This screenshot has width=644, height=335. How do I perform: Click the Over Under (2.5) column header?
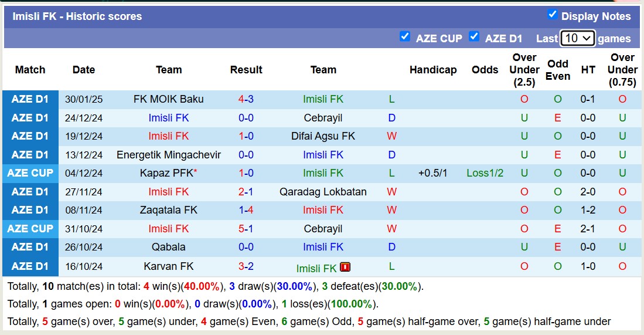[x=524, y=70]
